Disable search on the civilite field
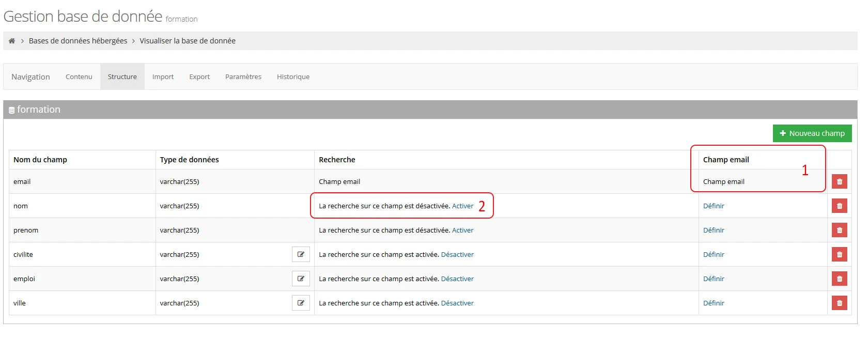Screen dimensions: 868x338 tap(457, 254)
